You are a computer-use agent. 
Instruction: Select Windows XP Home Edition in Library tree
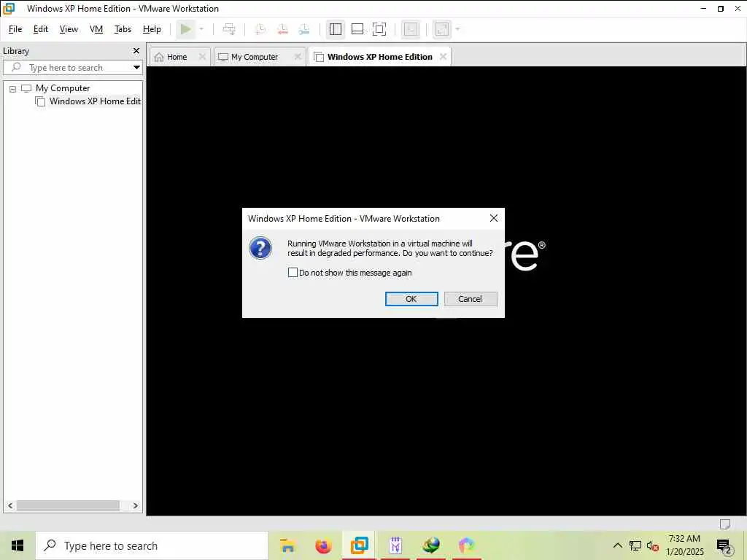click(x=95, y=101)
